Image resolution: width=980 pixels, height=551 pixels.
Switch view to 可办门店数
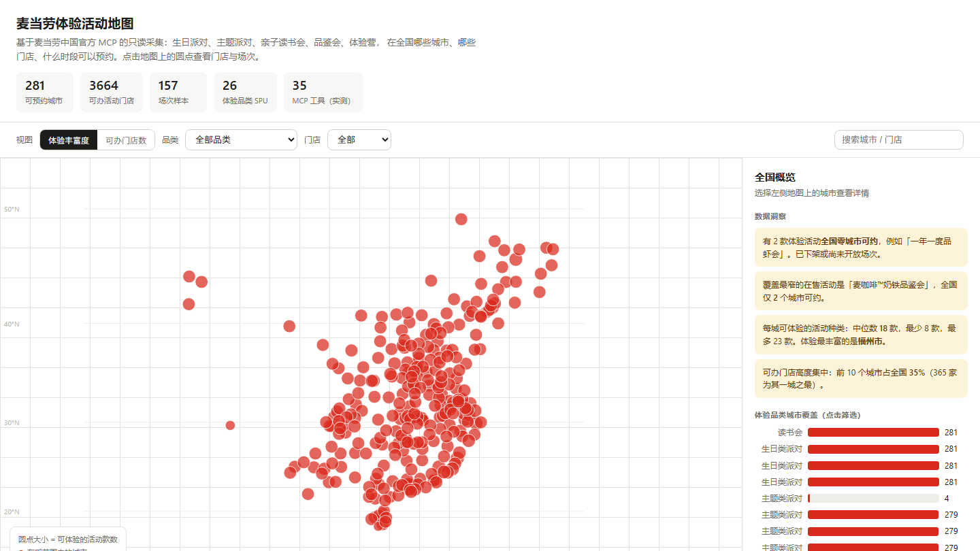(x=126, y=140)
